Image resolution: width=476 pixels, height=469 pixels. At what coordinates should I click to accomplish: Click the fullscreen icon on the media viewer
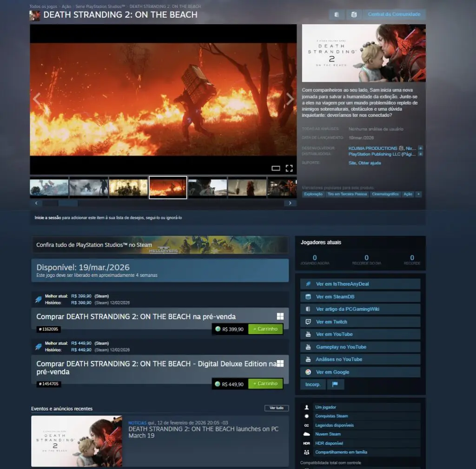point(289,168)
